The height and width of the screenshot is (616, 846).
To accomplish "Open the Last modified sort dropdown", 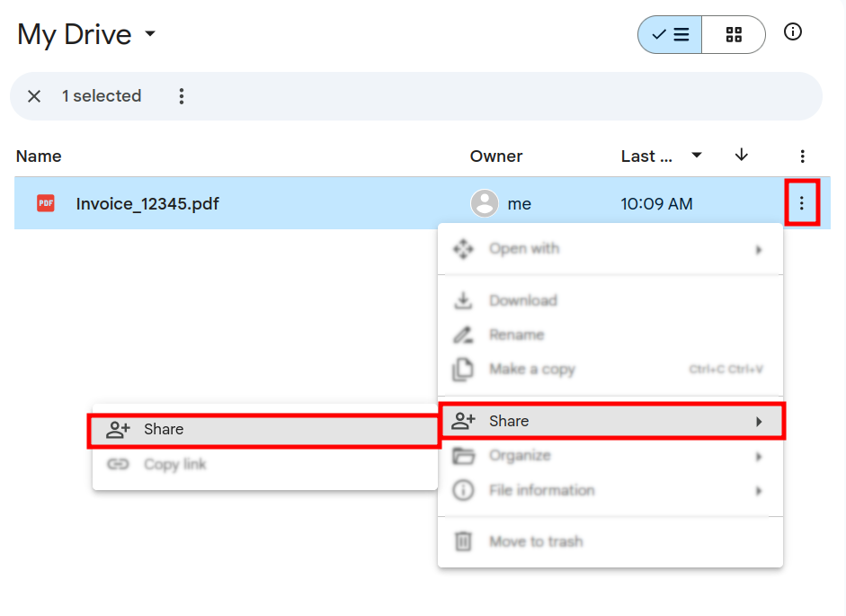I will click(696, 156).
